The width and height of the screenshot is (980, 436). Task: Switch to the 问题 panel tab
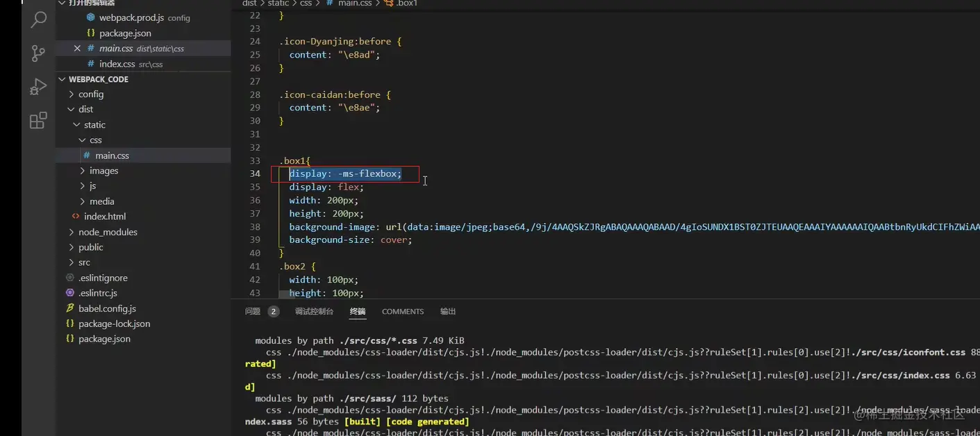[253, 312]
